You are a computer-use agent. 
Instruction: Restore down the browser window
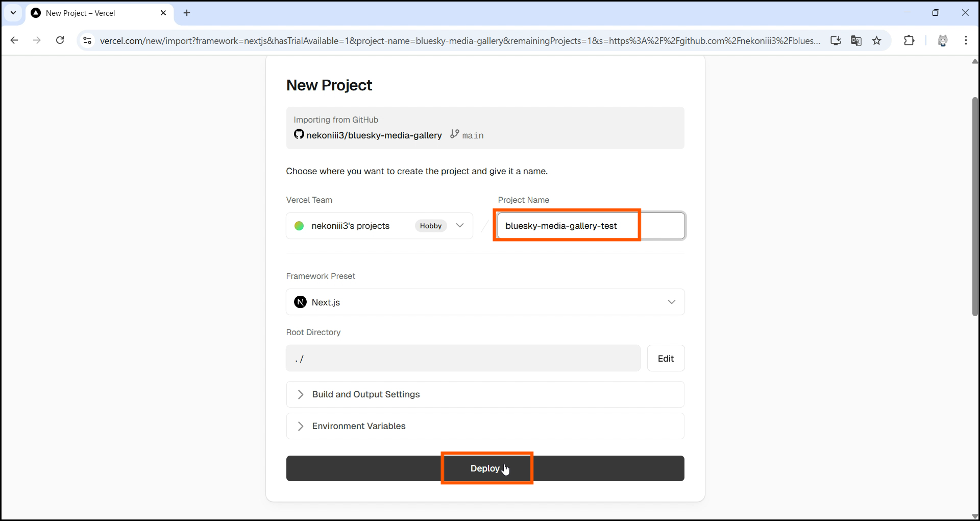pyautogui.click(x=936, y=13)
